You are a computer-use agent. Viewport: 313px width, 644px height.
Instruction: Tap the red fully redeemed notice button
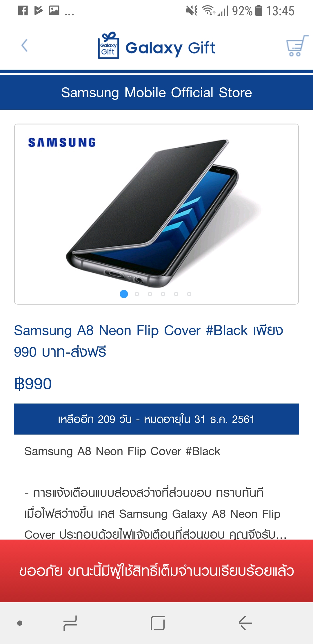(156, 571)
